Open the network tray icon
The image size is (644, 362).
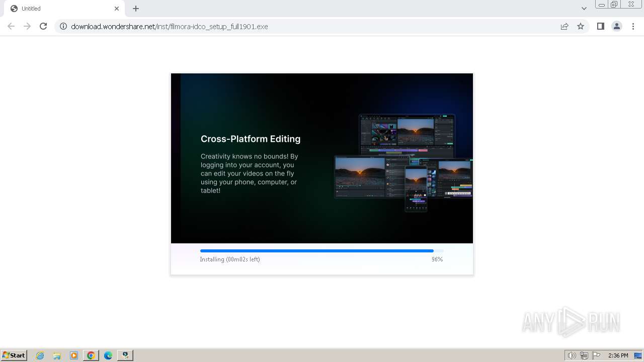coord(584,355)
